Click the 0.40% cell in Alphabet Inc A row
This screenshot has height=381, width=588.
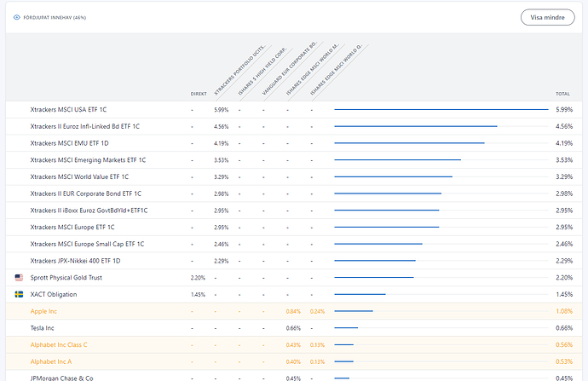click(293, 362)
